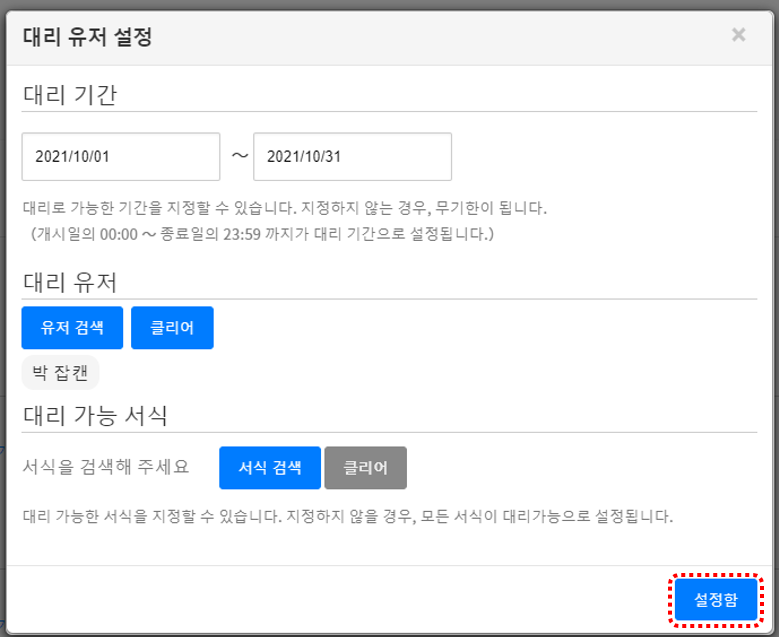
Task: Click the 대리 가능 서식 section heading
Action: (94, 415)
